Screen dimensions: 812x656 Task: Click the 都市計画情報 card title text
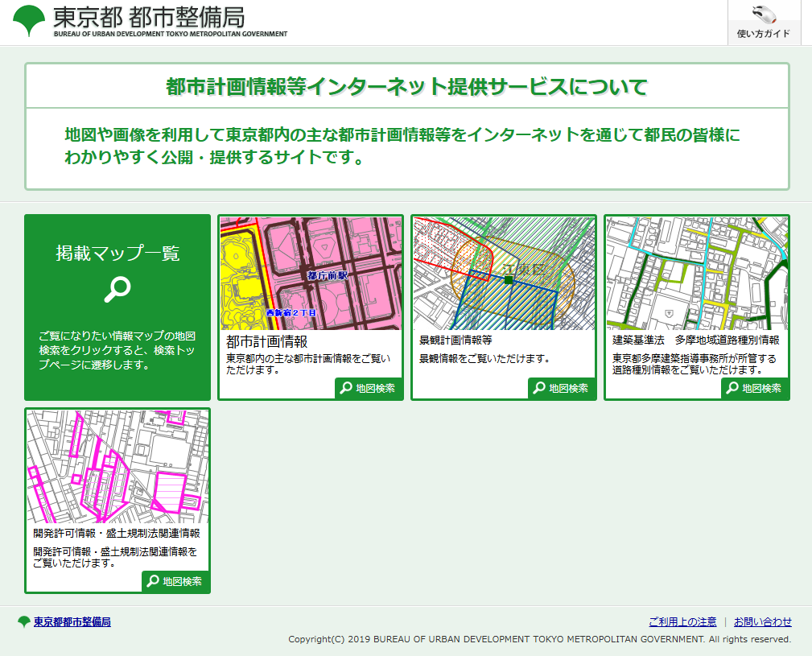coord(266,342)
